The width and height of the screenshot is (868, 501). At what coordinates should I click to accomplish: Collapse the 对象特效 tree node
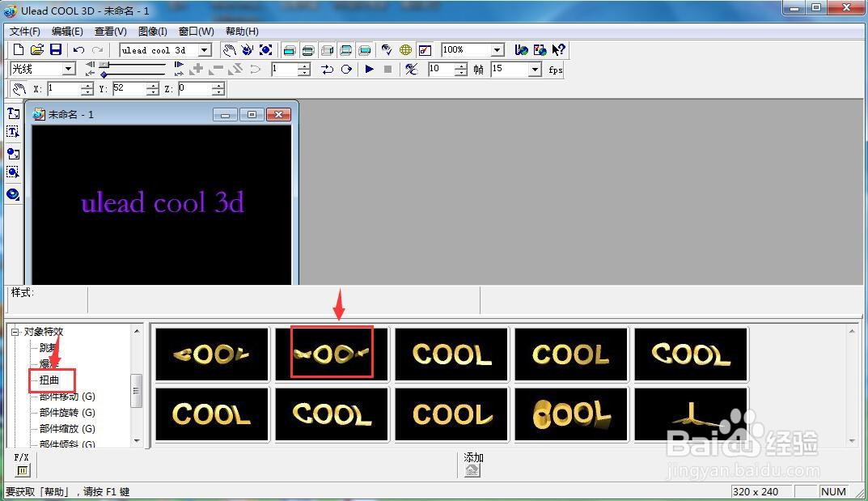click(15, 332)
